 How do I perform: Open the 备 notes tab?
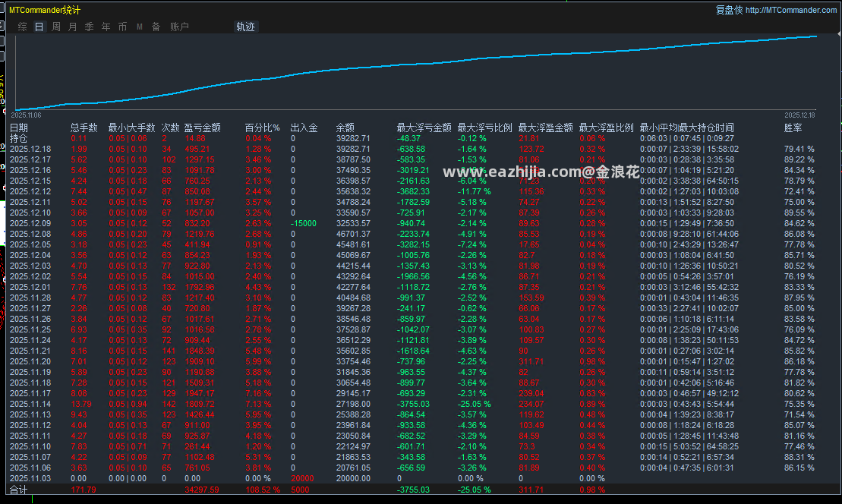[x=156, y=27]
